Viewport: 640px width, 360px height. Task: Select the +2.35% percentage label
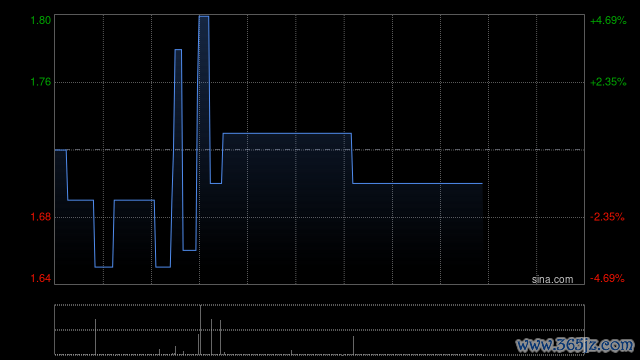coord(608,82)
